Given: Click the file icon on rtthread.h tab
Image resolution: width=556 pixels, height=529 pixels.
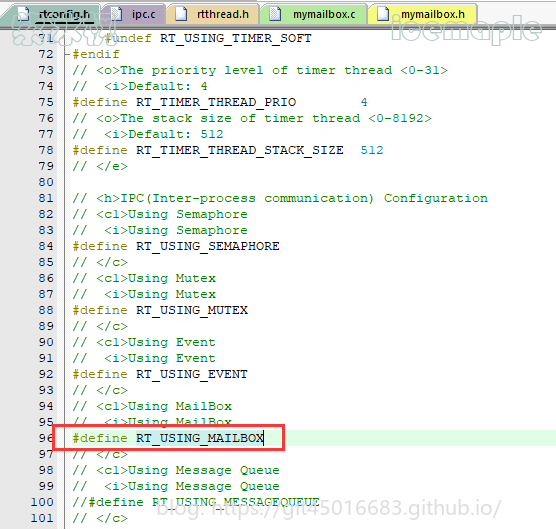Looking at the screenshot, I should pos(181,14).
